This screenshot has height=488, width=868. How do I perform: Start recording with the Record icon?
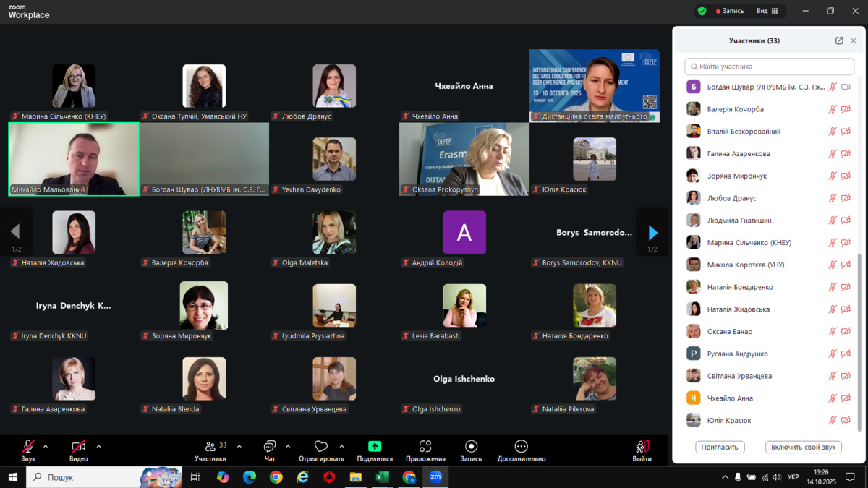coord(471,447)
